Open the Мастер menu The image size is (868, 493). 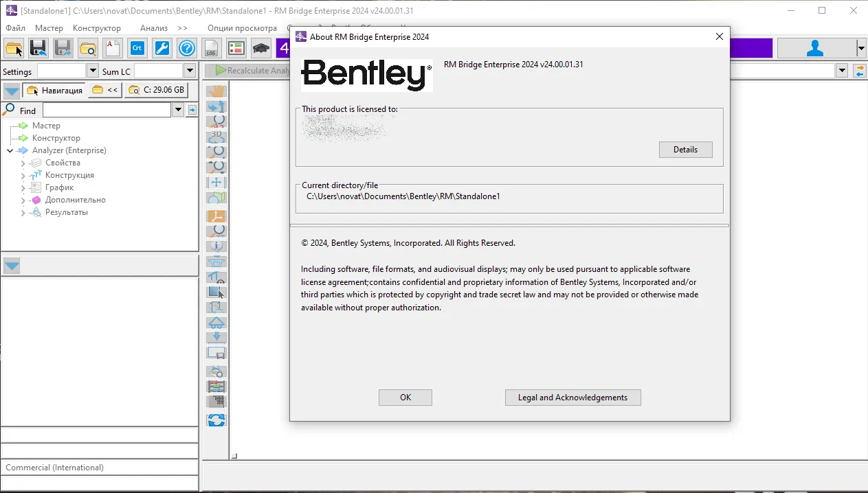tap(49, 28)
